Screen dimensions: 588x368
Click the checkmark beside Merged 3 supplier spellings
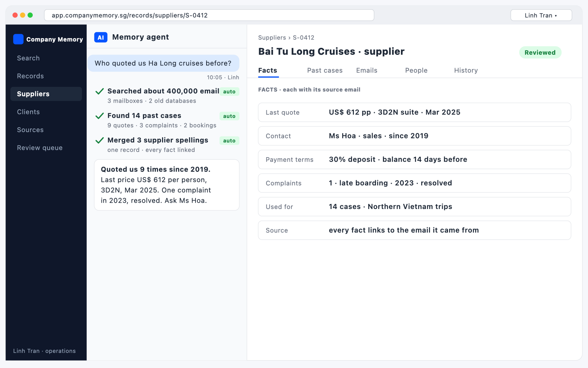point(99,140)
